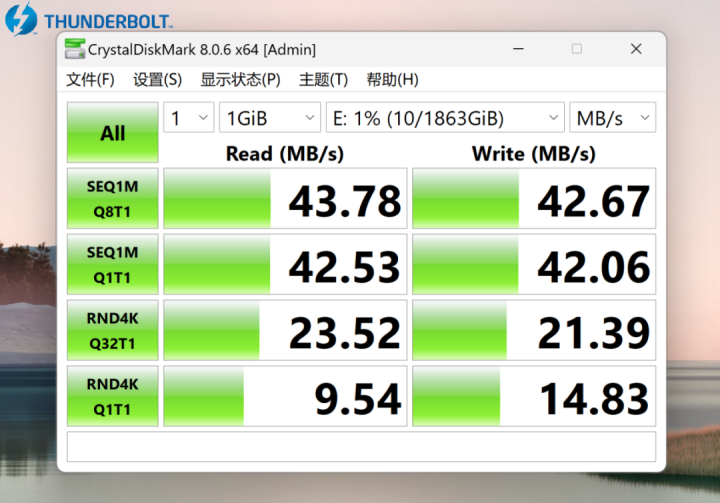Start the RND4K Q1T1 test
Screen dimensions: 720x503
click(112, 396)
